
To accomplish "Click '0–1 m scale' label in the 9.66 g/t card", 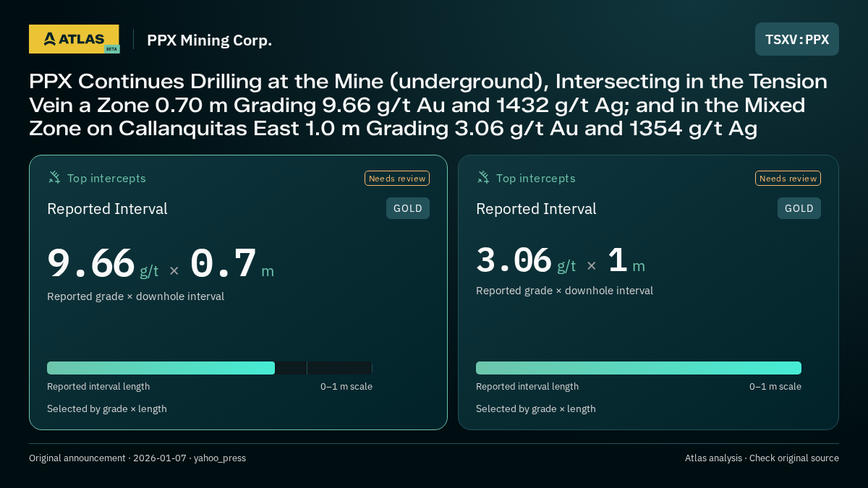I will pyautogui.click(x=346, y=387).
